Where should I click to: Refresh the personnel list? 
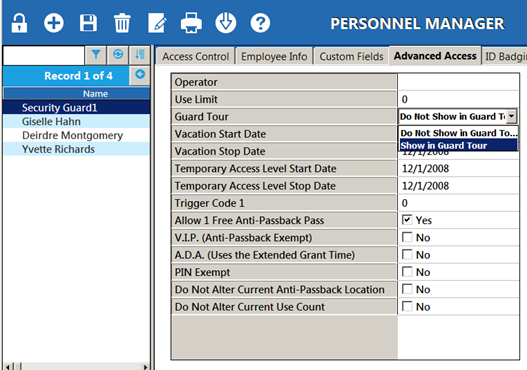tap(118, 55)
